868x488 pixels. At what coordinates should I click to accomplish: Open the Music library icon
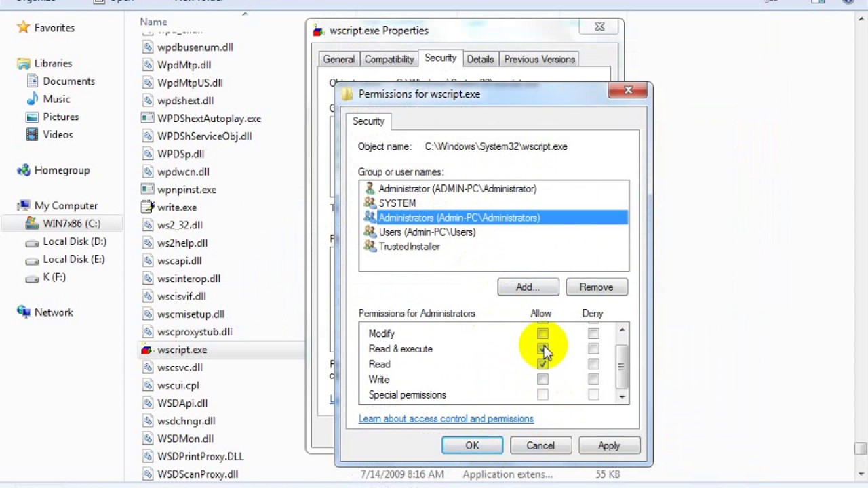(33, 99)
